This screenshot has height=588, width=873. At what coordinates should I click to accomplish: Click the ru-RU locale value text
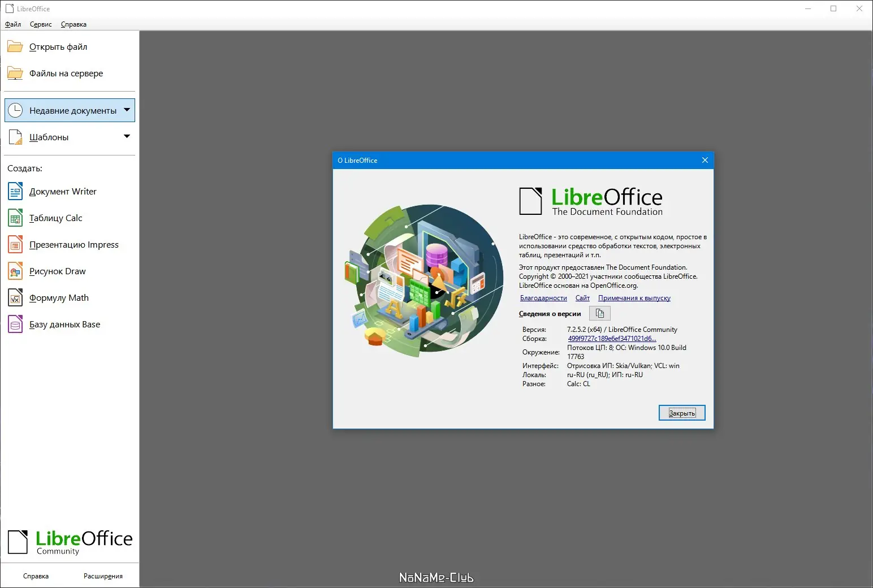point(605,375)
